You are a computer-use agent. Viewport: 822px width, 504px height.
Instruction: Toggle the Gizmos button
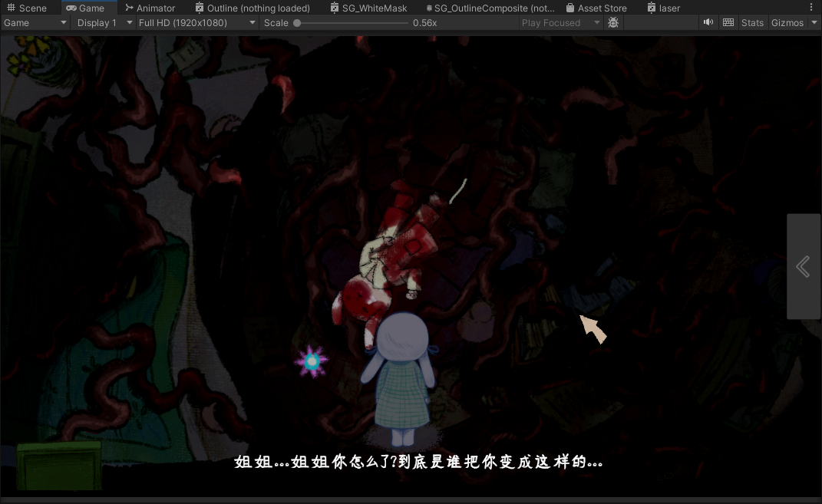[x=787, y=22]
